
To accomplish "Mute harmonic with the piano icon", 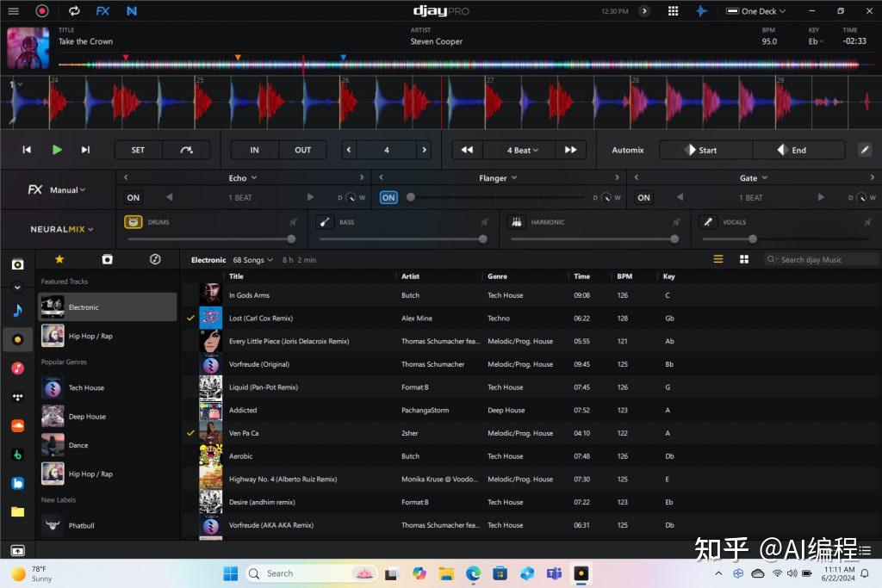I will click(x=517, y=222).
